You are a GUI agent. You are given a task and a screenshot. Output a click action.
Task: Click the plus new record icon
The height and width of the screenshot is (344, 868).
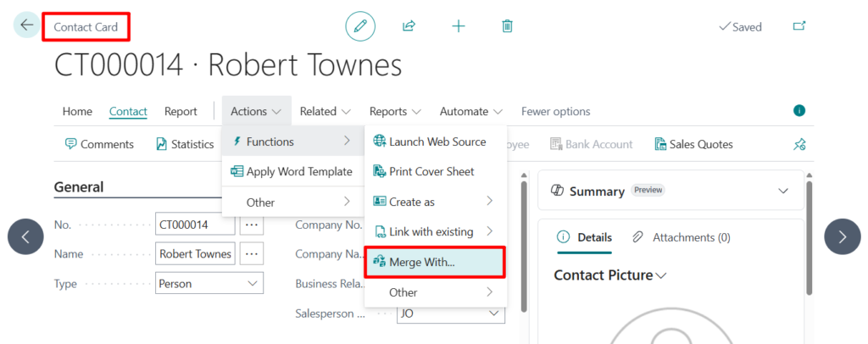pos(459,26)
